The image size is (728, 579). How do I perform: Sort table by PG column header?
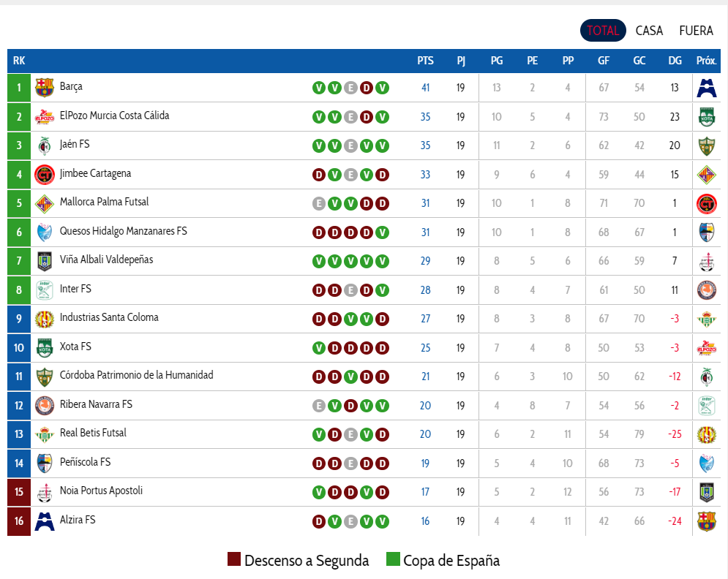pyautogui.click(x=497, y=61)
